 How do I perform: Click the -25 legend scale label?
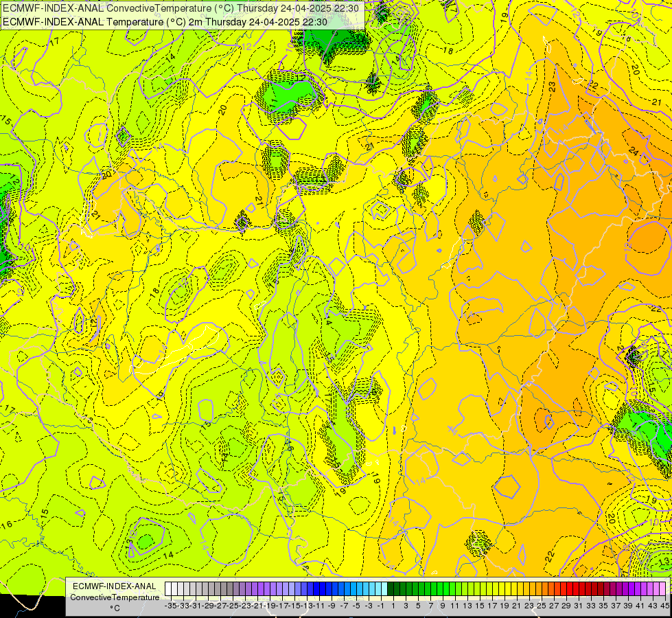pyautogui.click(x=233, y=606)
